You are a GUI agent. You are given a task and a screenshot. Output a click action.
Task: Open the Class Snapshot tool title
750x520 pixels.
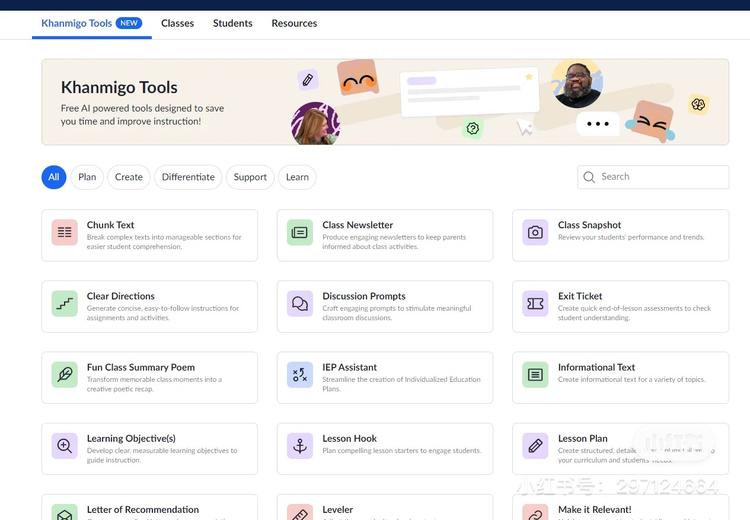pos(589,225)
